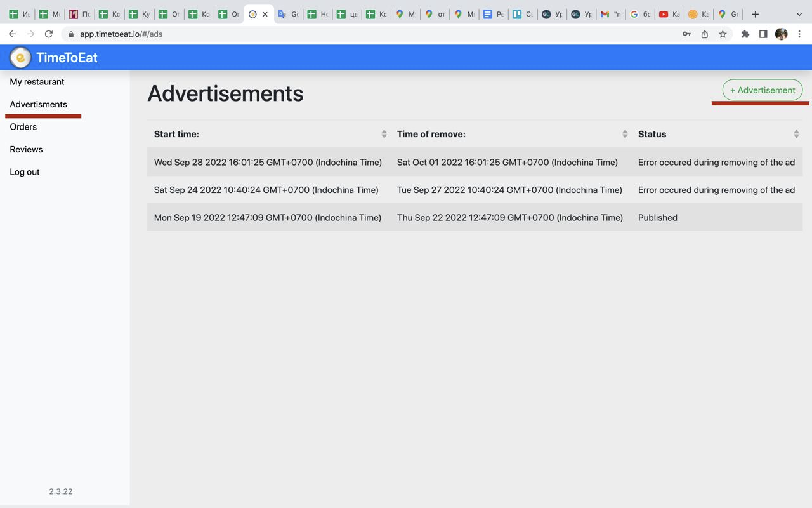Click Log out in the sidebar
The image size is (812, 508).
pos(25,172)
